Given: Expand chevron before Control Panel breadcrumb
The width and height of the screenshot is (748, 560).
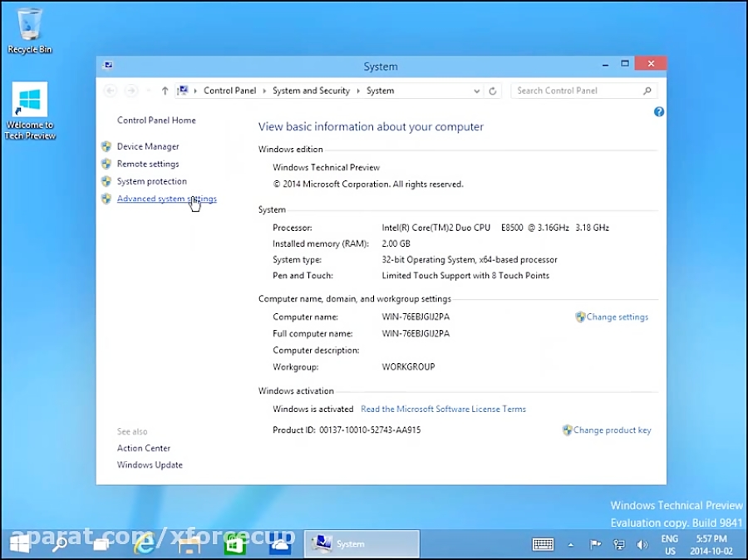Looking at the screenshot, I should 195,91.
